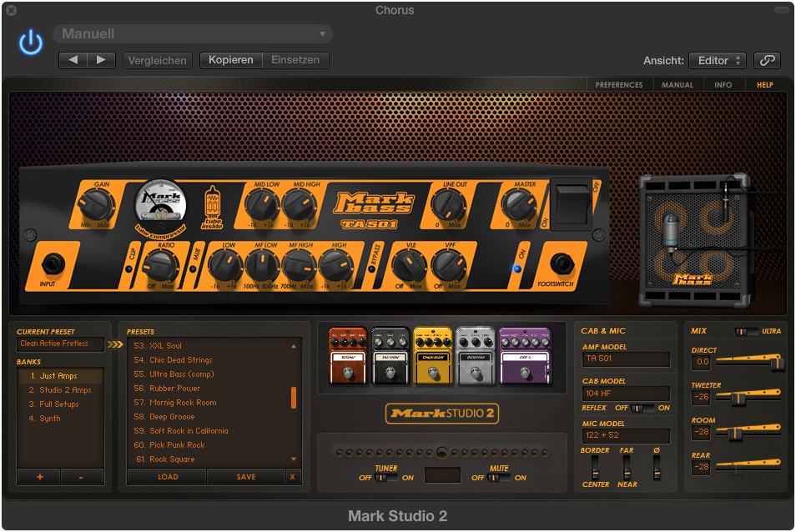Toggle the plugin power bypass icon
Screen dimensions: 796x532
click(31, 43)
